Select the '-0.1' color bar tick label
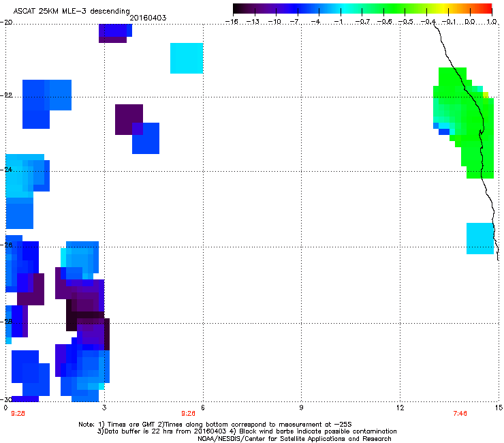Viewport: 504px width, 443px height. pos(449,22)
